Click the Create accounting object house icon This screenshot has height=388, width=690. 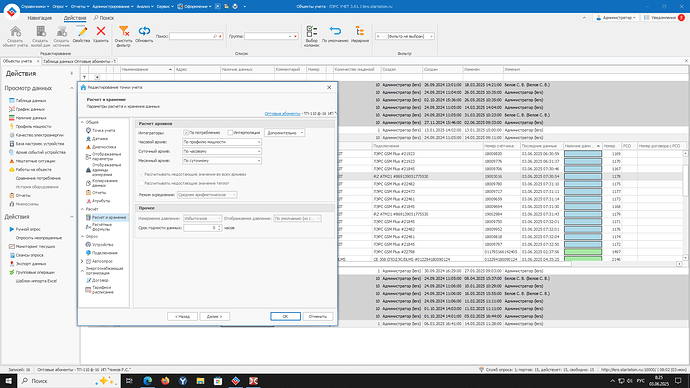tap(15, 31)
